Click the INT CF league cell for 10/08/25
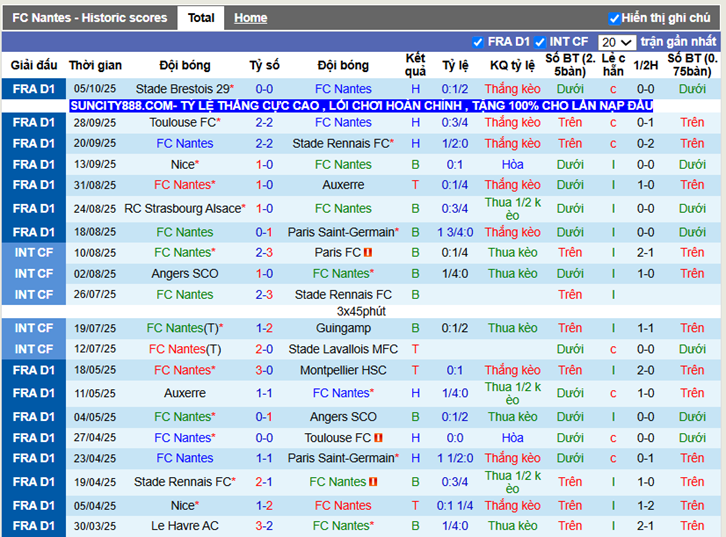 click(x=34, y=253)
